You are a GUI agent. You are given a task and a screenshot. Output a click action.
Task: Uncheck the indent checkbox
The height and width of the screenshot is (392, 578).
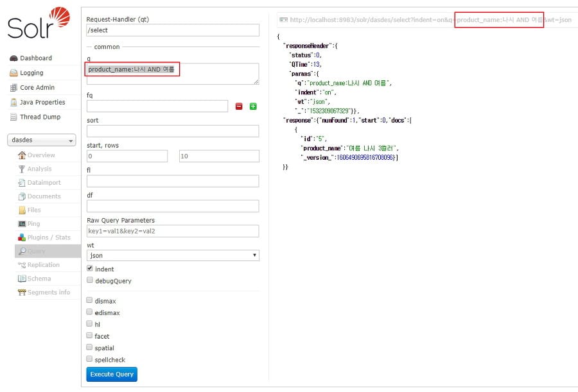pos(90,269)
